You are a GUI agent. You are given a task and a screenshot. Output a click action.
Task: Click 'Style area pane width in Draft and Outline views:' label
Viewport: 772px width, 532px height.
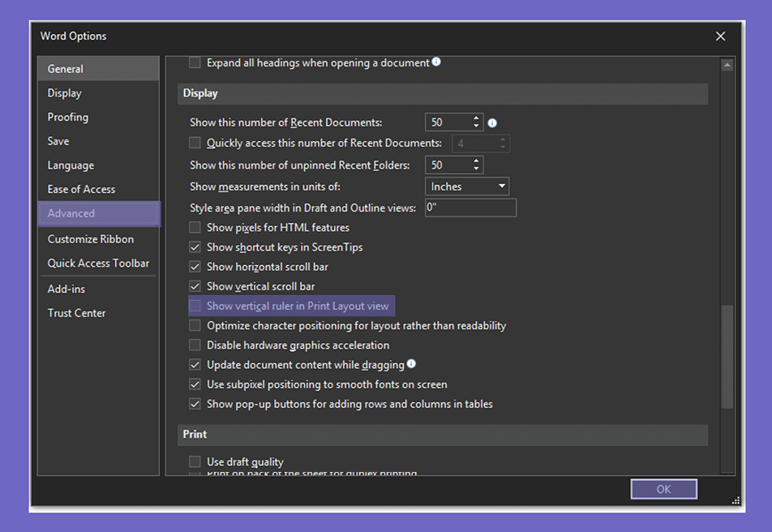point(302,208)
